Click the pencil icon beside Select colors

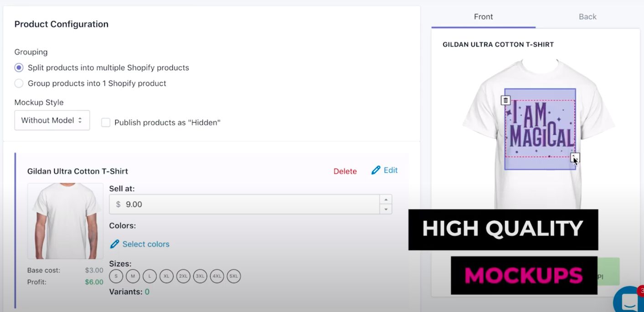coord(114,244)
